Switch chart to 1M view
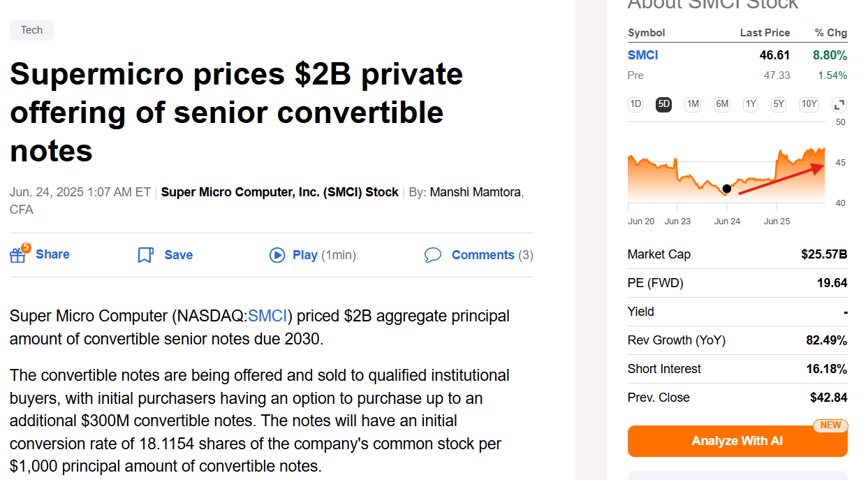The image size is (868, 480). coord(692,103)
